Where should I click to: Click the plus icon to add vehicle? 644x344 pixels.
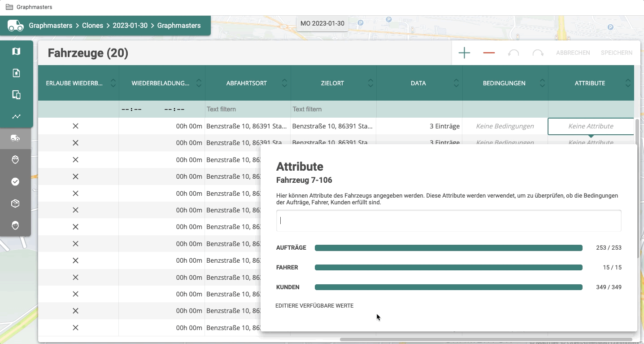pos(464,53)
